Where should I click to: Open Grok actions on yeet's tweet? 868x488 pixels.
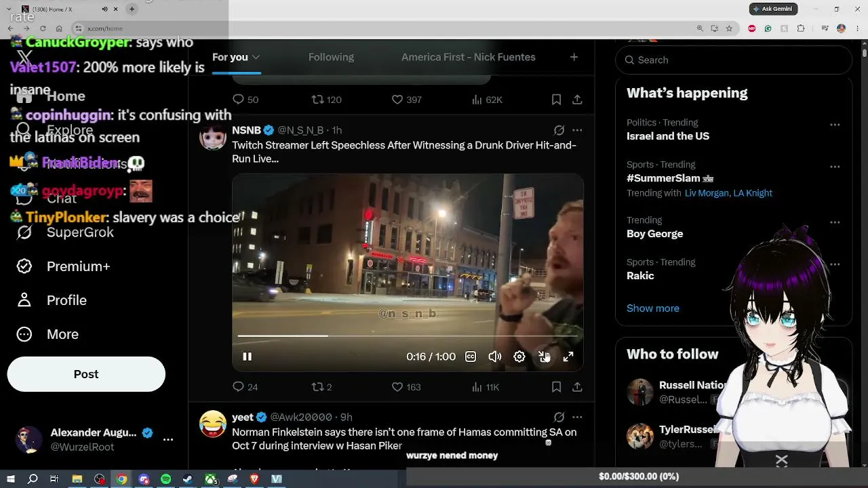coord(559,418)
